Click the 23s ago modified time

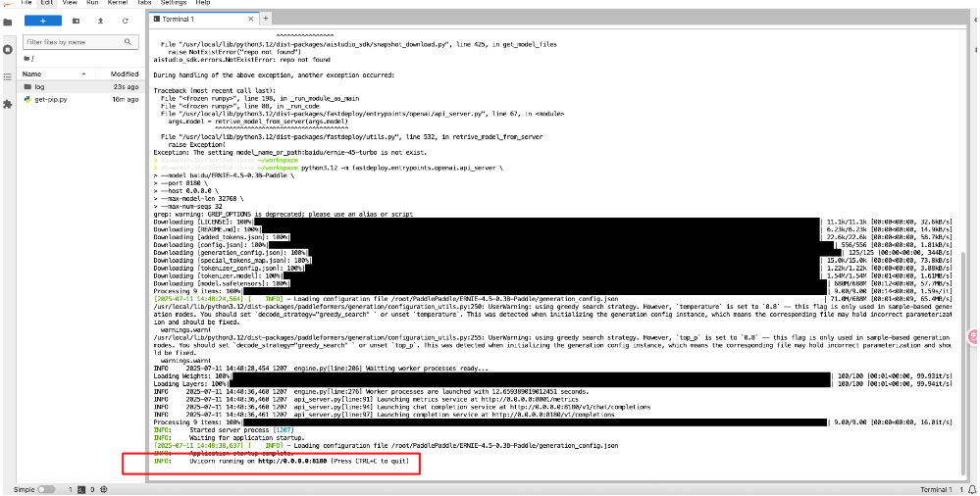coord(128,87)
